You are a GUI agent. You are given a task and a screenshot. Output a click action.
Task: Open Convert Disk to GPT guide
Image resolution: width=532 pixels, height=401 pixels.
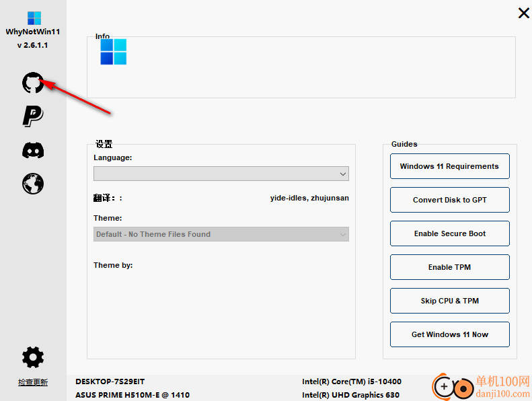[449, 200]
